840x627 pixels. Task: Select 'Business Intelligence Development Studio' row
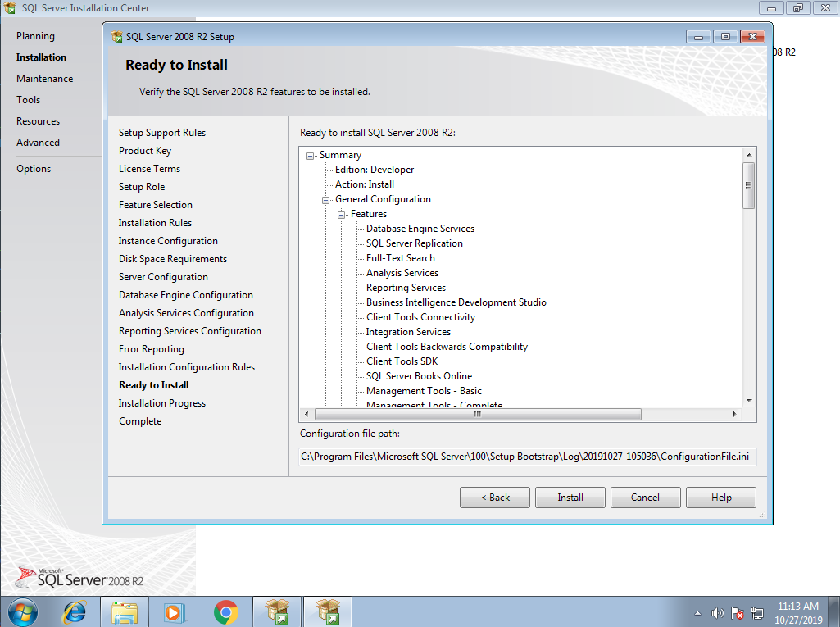(456, 302)
